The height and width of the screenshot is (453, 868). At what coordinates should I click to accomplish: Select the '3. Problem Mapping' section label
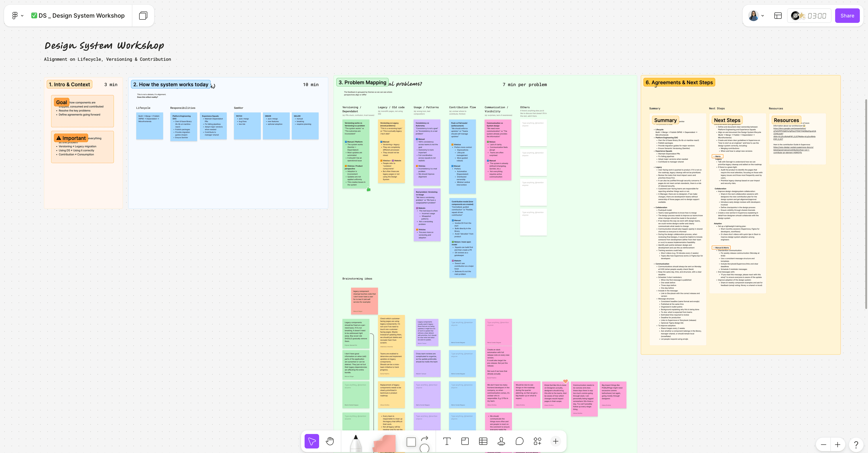click(363, 82)
